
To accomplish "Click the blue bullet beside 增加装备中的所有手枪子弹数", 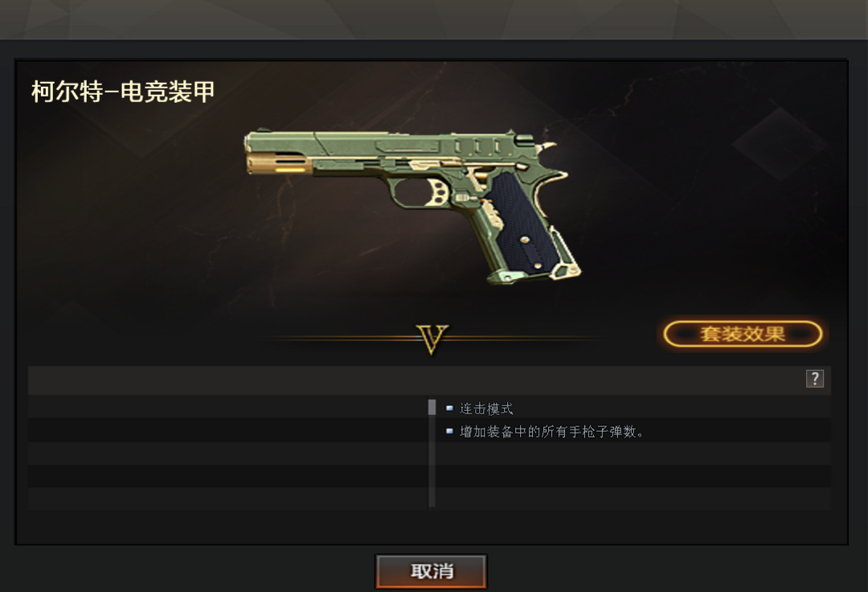I will tap(449, 431).
